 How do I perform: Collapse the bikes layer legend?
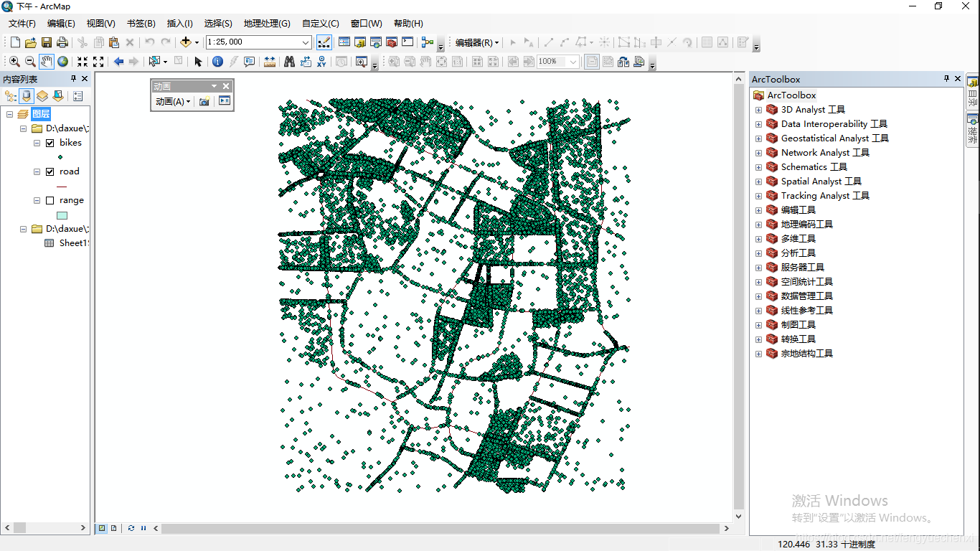pos(37,143)
